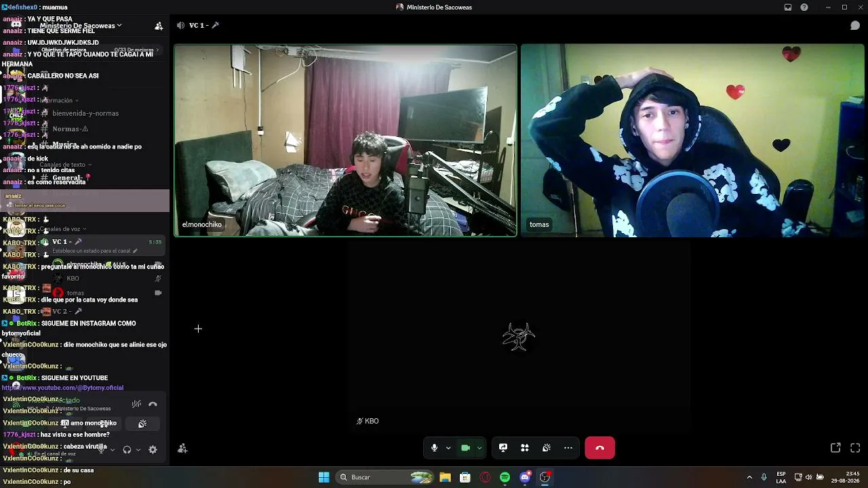Open the Ministerio De Sacoweas server menu

(81, 26)
